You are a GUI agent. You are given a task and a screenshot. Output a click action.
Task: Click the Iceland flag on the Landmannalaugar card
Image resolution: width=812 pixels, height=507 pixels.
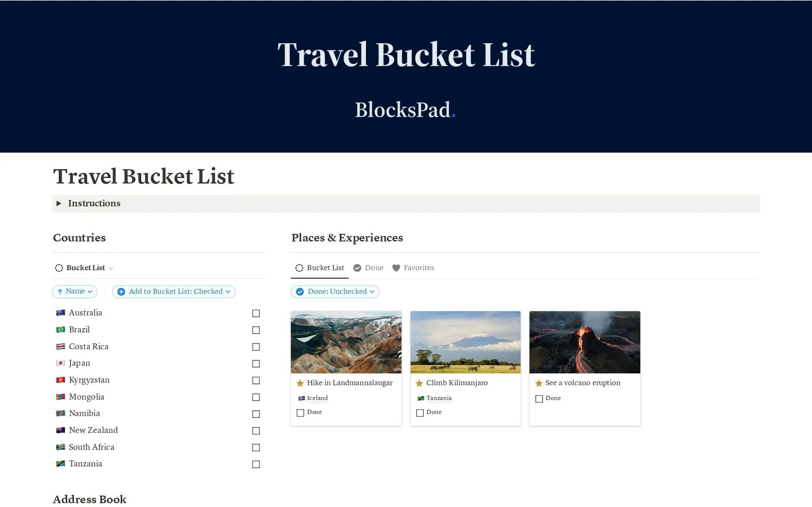[302, 398]
